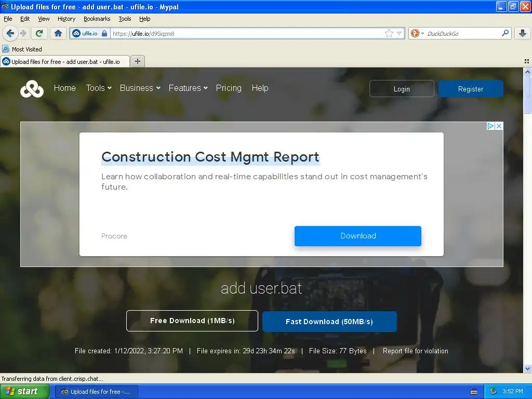Click the 'File created: 1/12/2022' text
Image resolution: width=532 pixels, height=399 pixels.
coord(129,351)
